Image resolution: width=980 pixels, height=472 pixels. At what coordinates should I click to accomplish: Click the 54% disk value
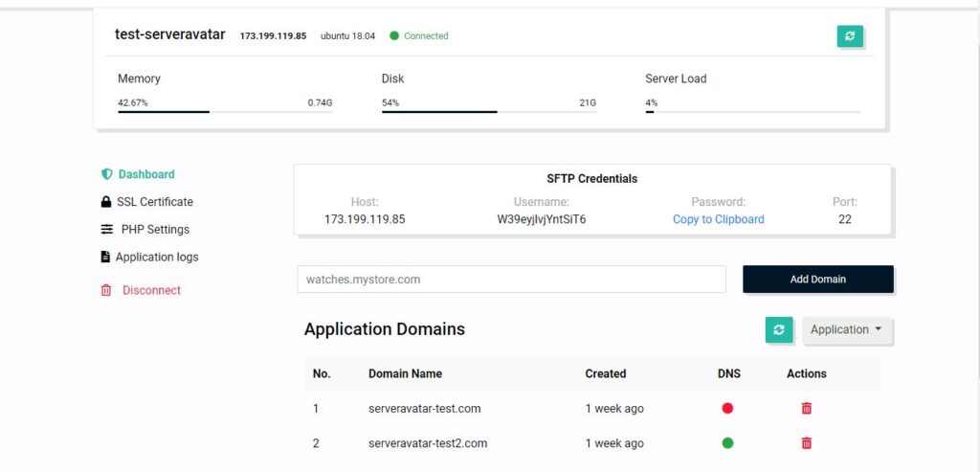point(390,102)
